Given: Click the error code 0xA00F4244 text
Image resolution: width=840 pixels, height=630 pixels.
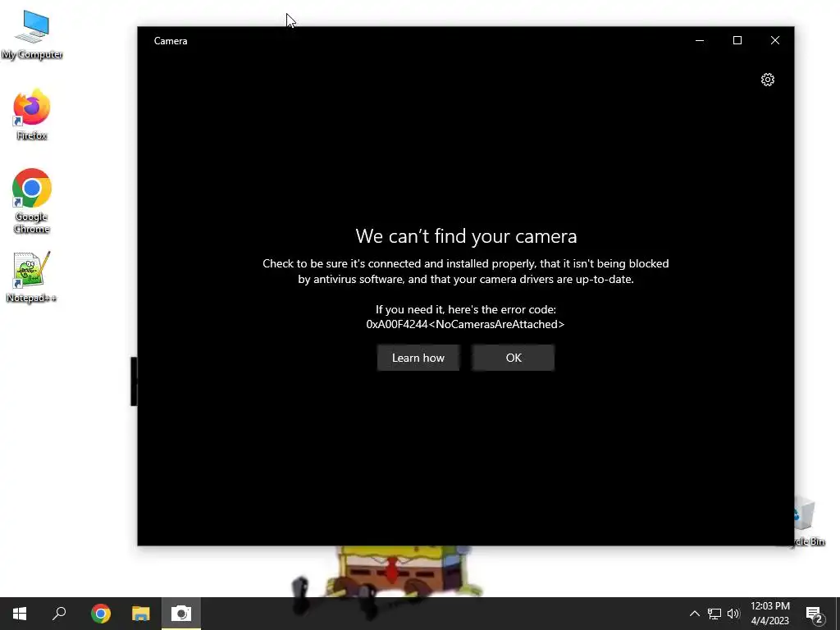Looking at the screenshot, I should coord(465,324).
